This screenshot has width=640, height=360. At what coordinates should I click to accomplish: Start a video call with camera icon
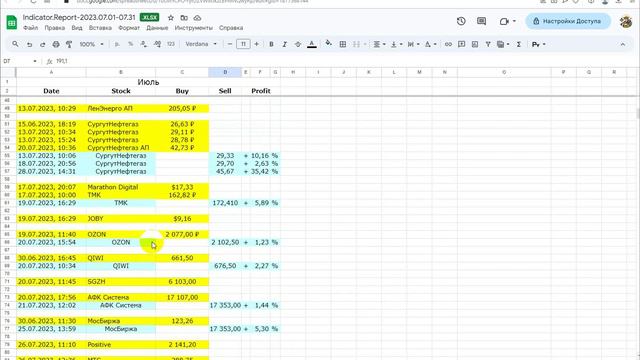[x=504, y=21]
